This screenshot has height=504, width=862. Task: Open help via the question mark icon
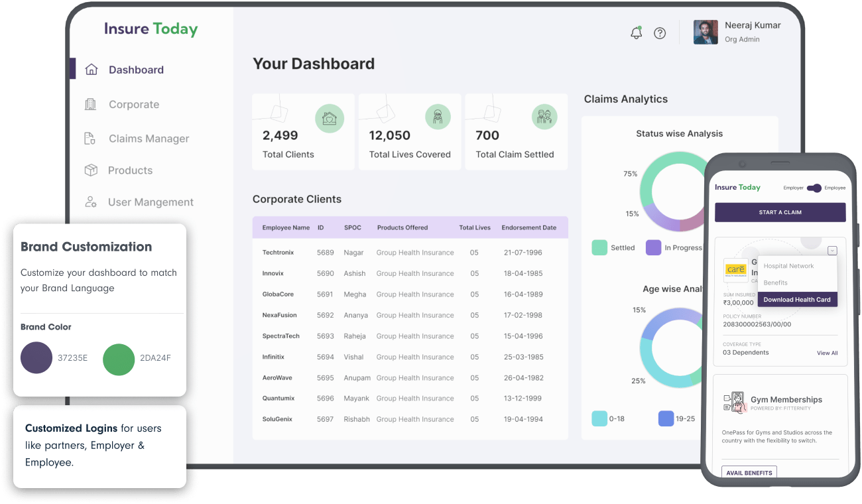[660, 32]
